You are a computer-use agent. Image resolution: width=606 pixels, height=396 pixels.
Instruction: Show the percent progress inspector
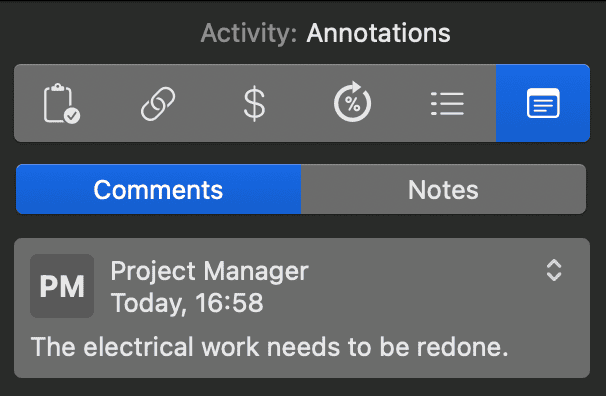click(352, 102)
